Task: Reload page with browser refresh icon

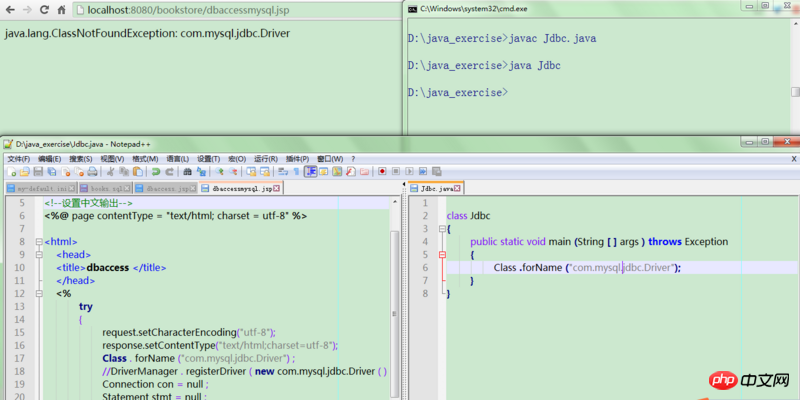Action: pos(43,9)
